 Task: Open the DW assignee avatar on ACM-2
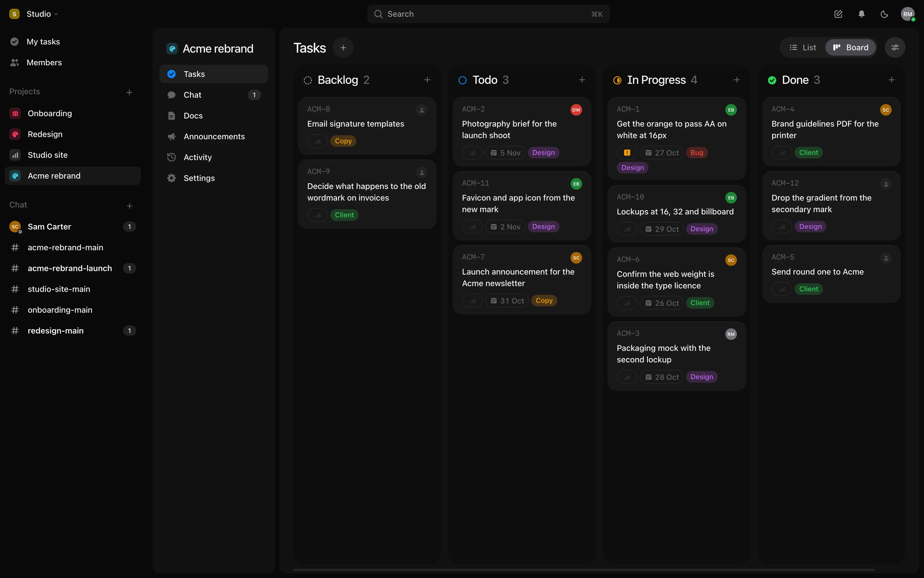coord(576,110)
